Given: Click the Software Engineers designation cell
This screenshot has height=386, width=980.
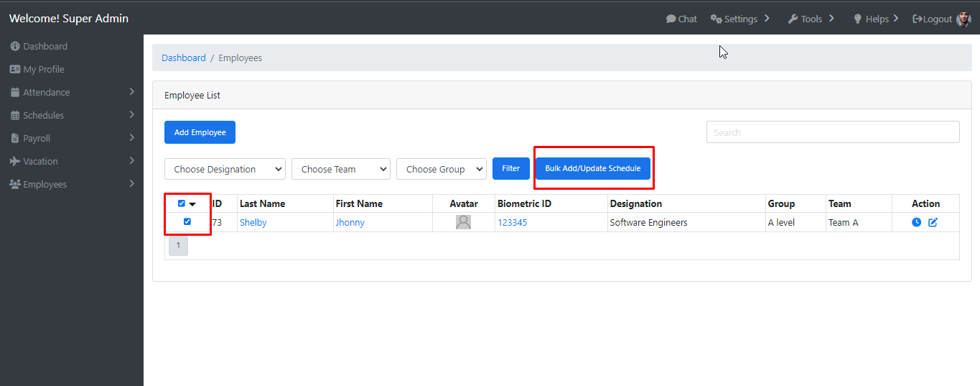Looking at the screenshot, I should (x=649, y=222).
